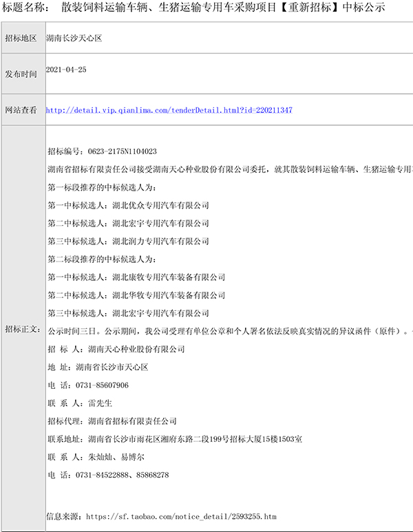Click the page title 散装饲料运输车辆 中标公示
This screenshot has height=532, width=413.
[223, 7]
